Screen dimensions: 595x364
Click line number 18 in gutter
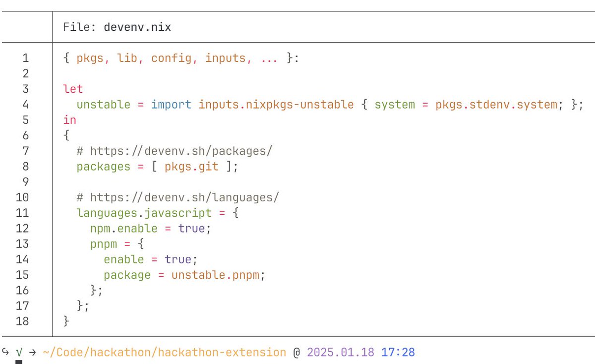pos(22,321)
